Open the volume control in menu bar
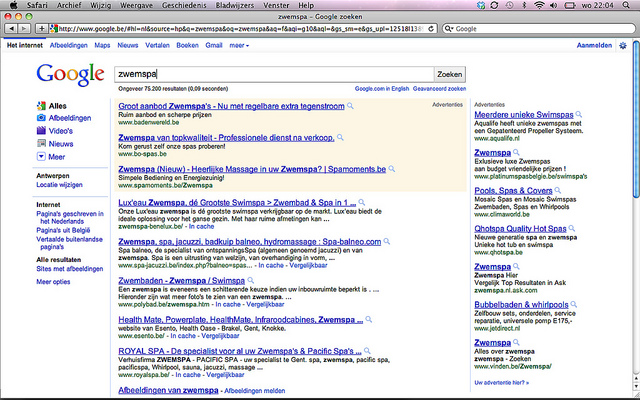This screenshot has height=400, width=640. click(553, 5)
